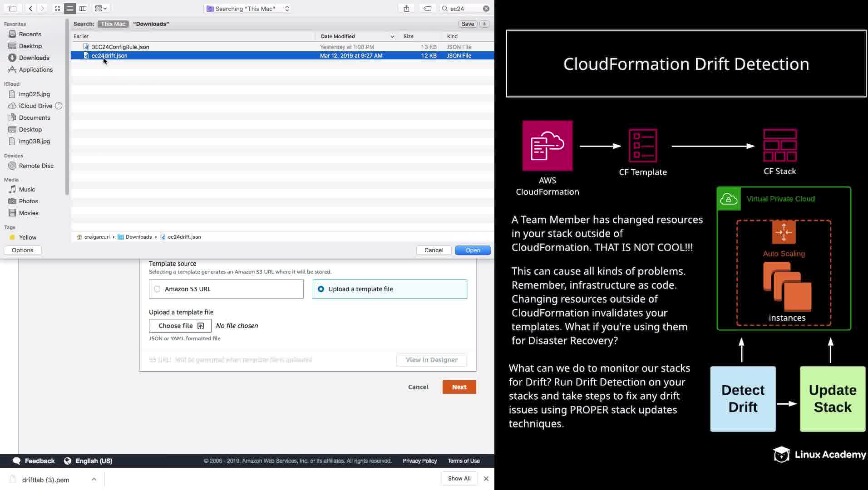Open the selected file
Image resolution: width=868 pixels, height=490 pixels.
473,250
